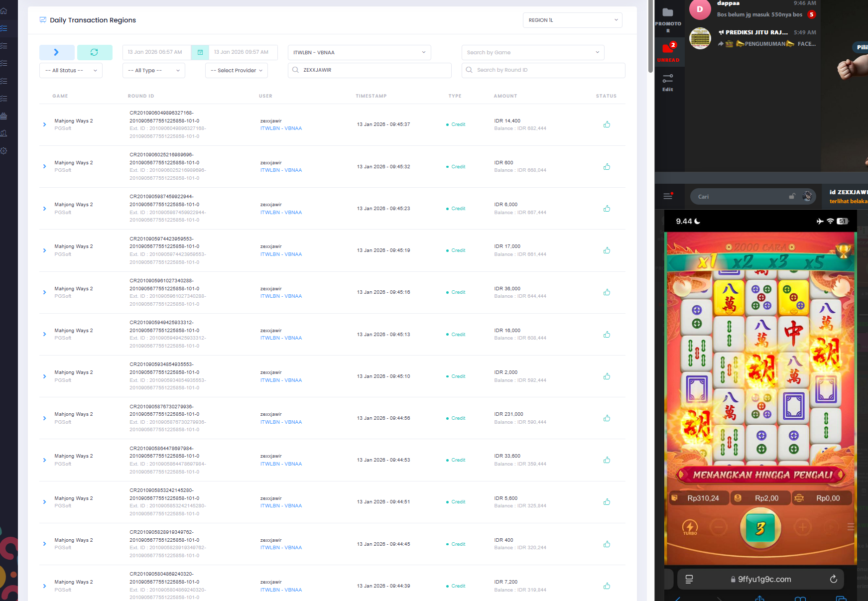
Task: Click the page vertical scrollbar thumb
Action: 650,36
